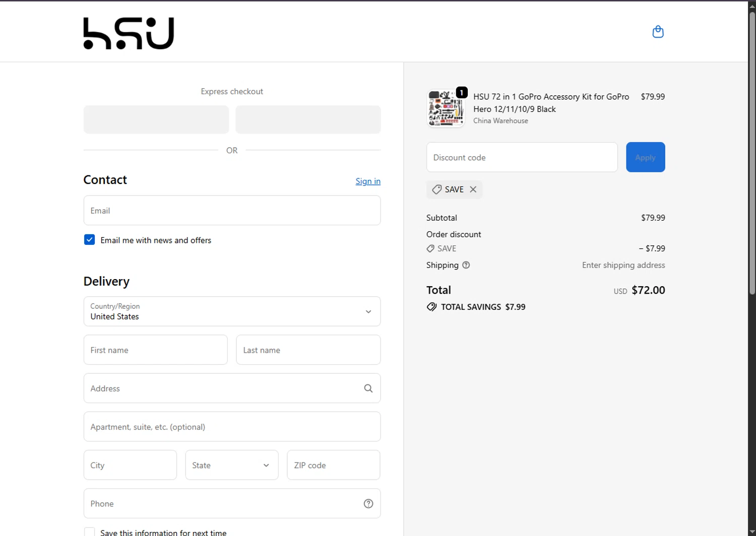Image resolution: width=756 pixels, height=536 pixels.
Task: Click the 'China Warehouse' variant text
Action: click(x=500, y=121)
